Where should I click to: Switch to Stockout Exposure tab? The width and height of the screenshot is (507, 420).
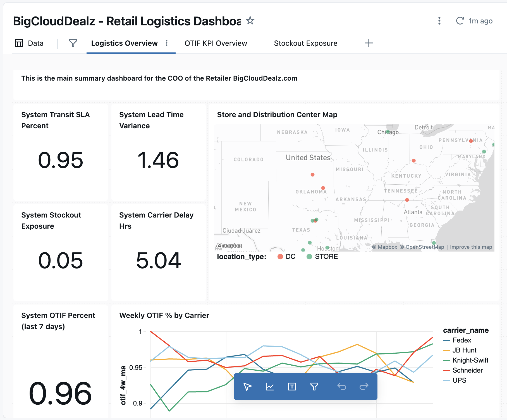305,43
